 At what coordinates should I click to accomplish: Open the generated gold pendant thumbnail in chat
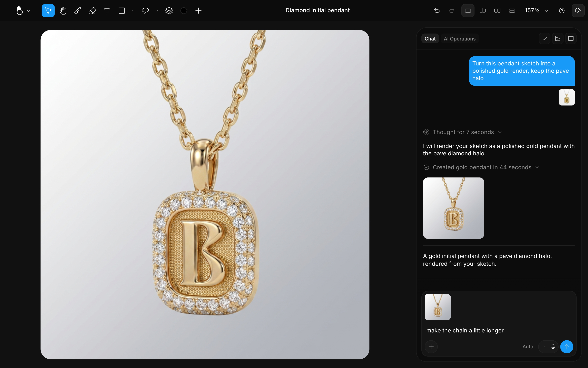pyautogui.click(x=453, y=208)
